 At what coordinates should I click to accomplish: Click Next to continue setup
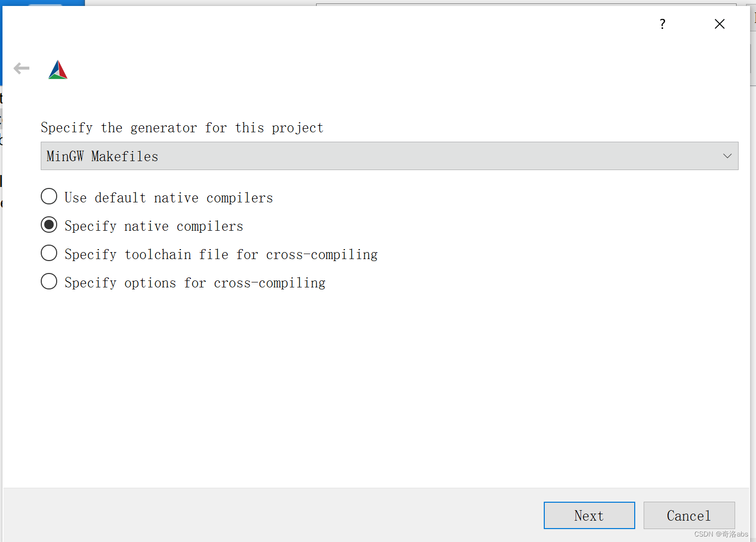[589, 515]
